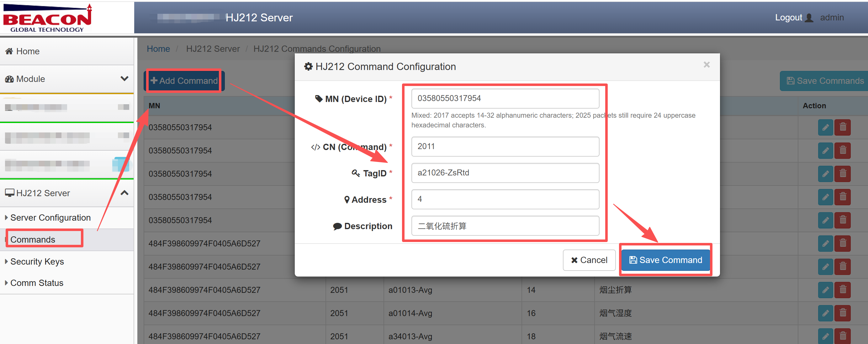Click delete trash icon for first 03580550317954 row
The image size is (868, 344).
coord(843,127)
